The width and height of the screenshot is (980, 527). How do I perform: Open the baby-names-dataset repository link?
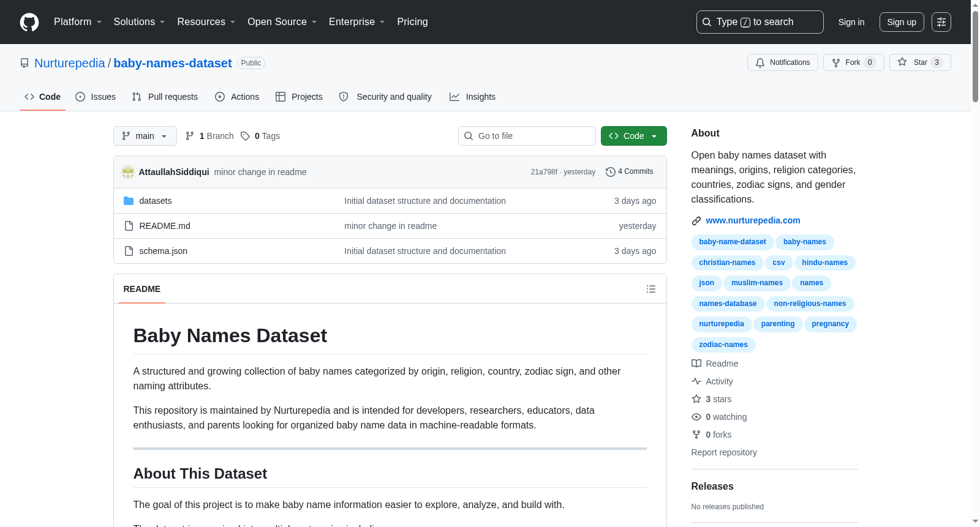(173, 63)
